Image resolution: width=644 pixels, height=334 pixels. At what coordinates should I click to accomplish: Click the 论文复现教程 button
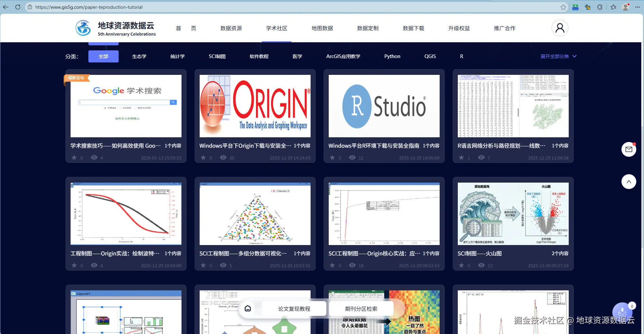point(294,308)
